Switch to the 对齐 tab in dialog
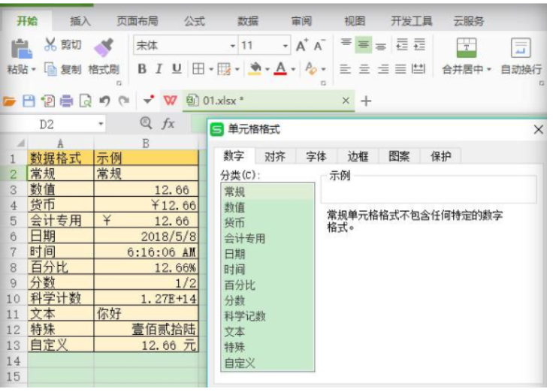The image size is (559, 392). 274,156
